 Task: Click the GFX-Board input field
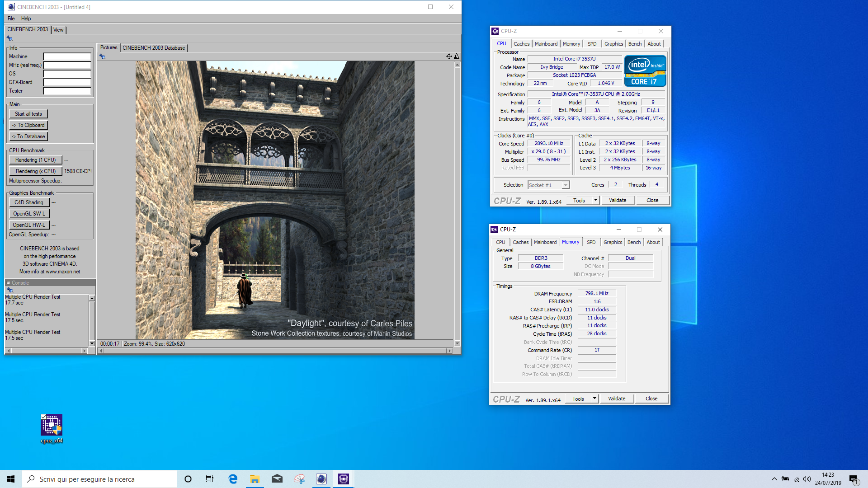click(67, 82)
